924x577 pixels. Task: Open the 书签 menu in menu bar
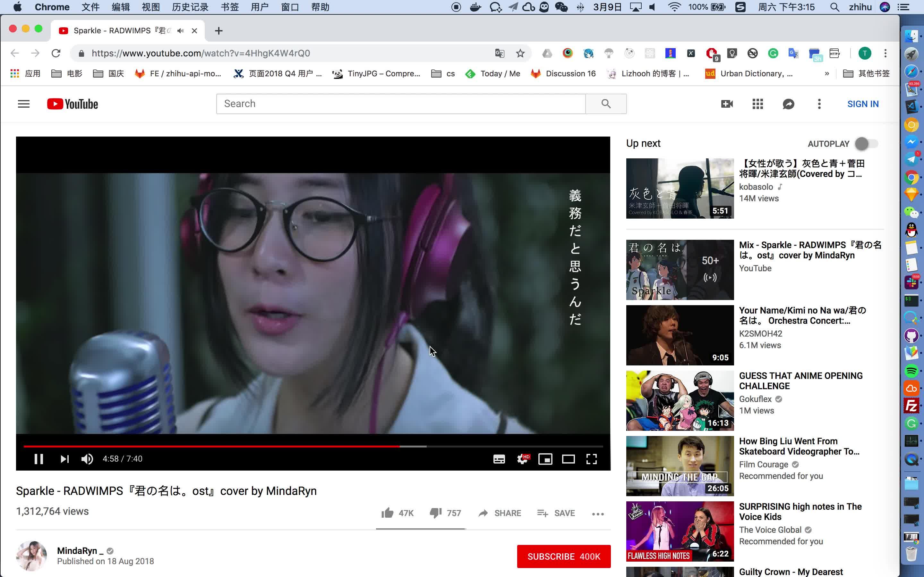pos(229,7)
